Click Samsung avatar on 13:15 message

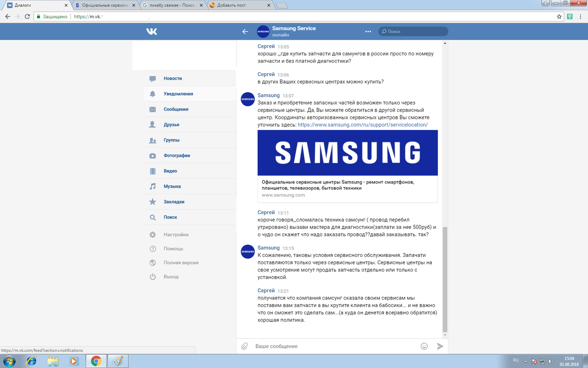click(248, 252)
